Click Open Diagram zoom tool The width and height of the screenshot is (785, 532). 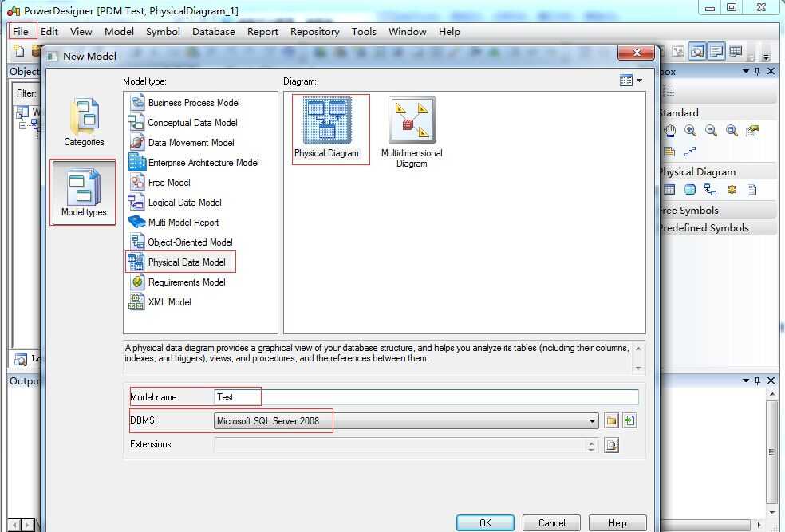732,131
